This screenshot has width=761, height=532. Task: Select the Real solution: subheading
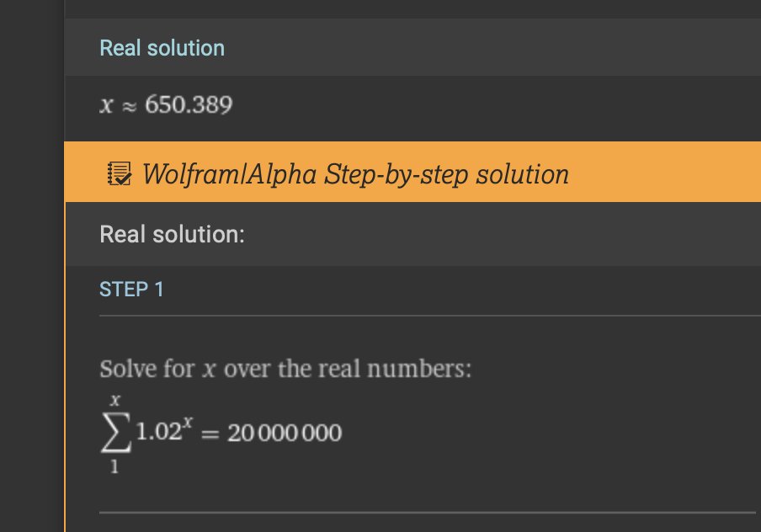pyautogui.click(x=172, y=234)
